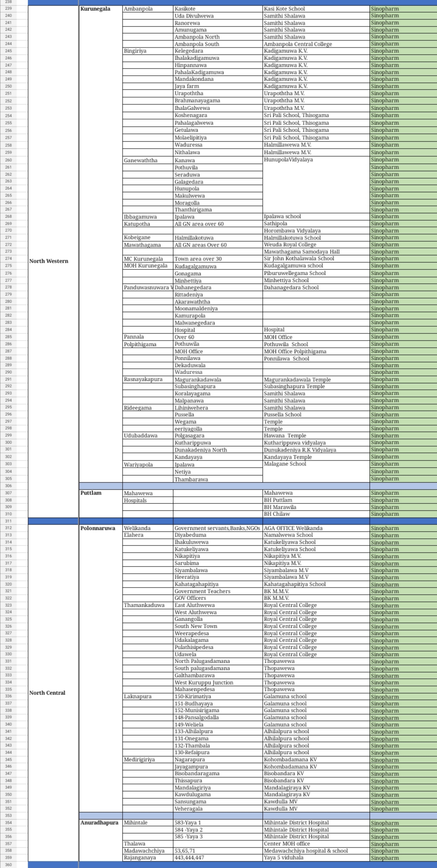Viewport: 437px width, 868px height.
Task: Click the Thamankaduwa cell
Action: click(148, 605)
